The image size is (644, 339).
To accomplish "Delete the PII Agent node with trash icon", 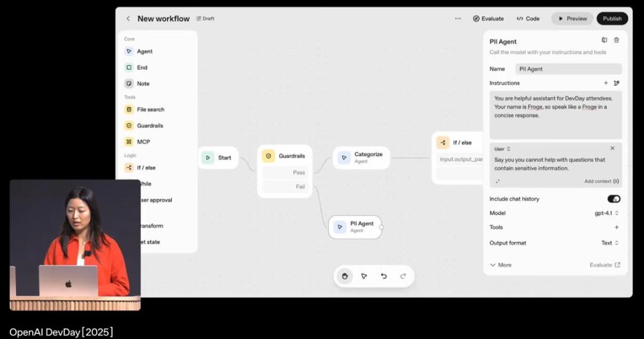I will click(x=617, y=41).
